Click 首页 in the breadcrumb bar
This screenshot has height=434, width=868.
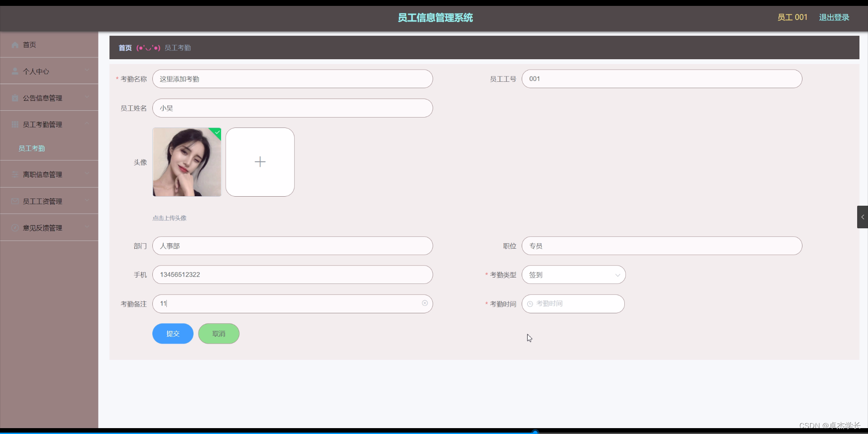click(x=125, y=47)
